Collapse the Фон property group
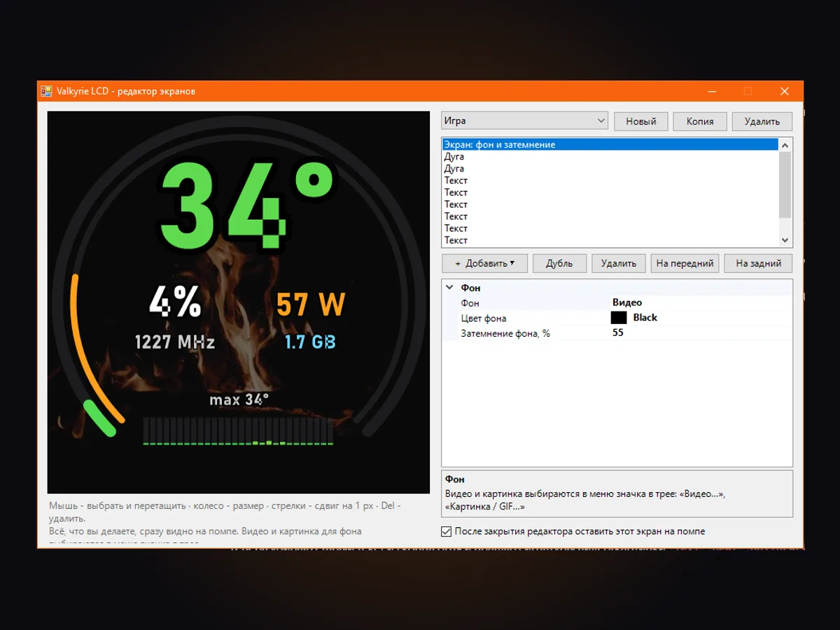Viewport: 840px width, 630px height. click(x=449, y=288)
